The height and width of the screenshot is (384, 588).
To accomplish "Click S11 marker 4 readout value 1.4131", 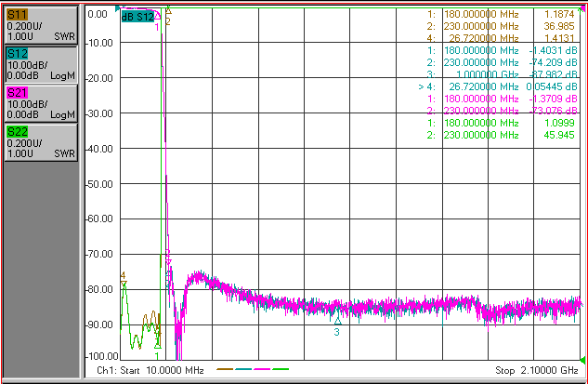I will pyautogui.click(x=559, y=38).
